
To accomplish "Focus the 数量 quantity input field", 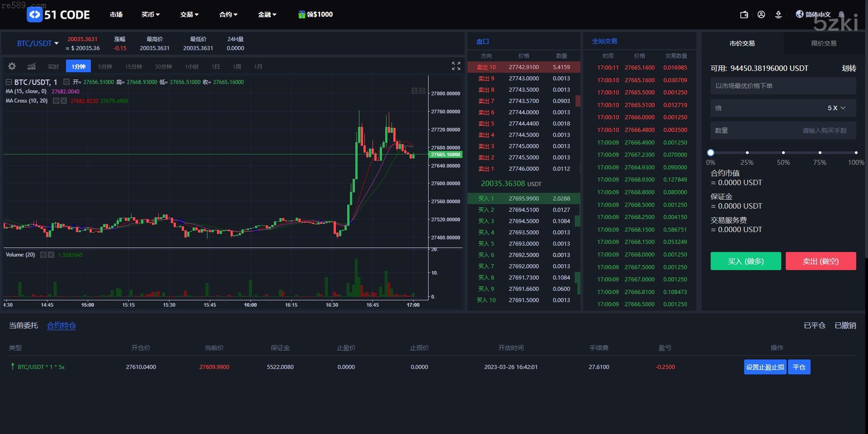I will coord(783,131).
